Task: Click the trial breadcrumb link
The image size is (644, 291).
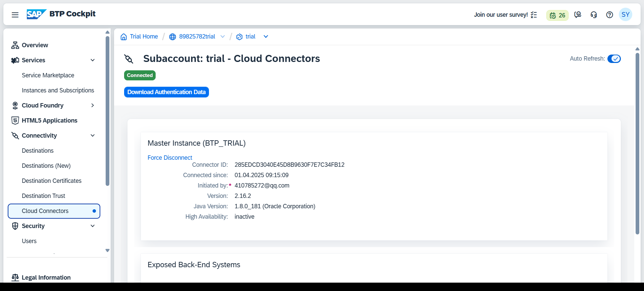Action: click(251, 37)
